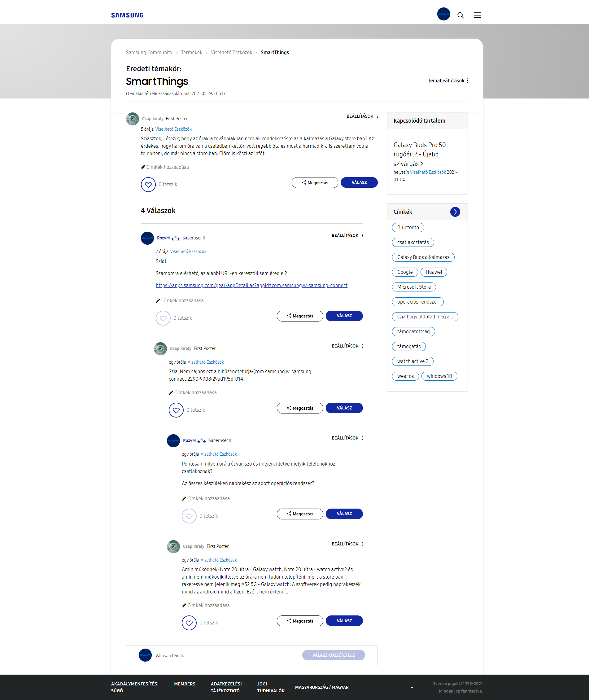Screen dimensions: 589x700
Task: Click the arrow icon beside Válasz a témára
Action: [145, 655]
